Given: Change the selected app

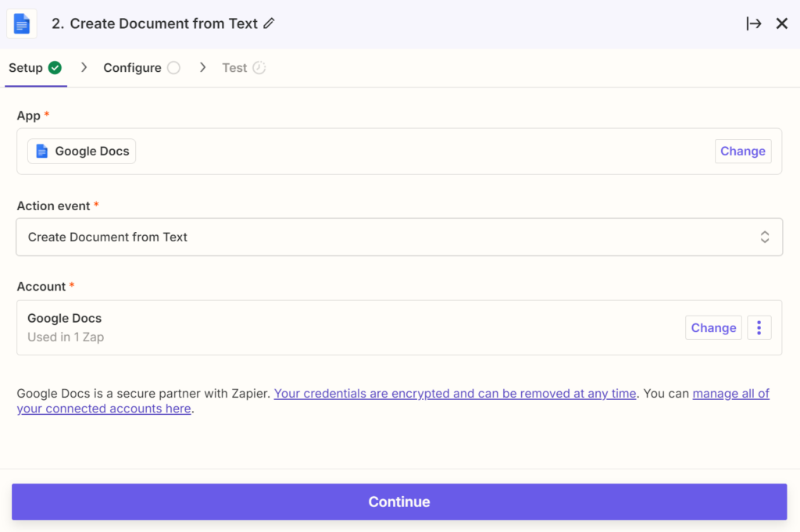Looking at the screenshot, I should [x=742, y=151].
